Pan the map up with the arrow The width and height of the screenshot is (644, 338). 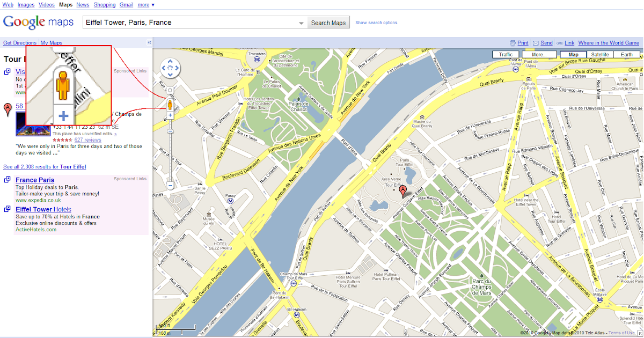[x=171, y=62]
